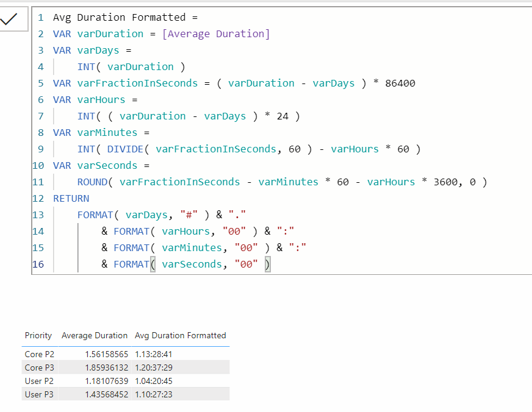Viewport: 532px width, 412px height.
Task: Sort by Avg Duration Formatted column header
Action: (x=180, y=335)
